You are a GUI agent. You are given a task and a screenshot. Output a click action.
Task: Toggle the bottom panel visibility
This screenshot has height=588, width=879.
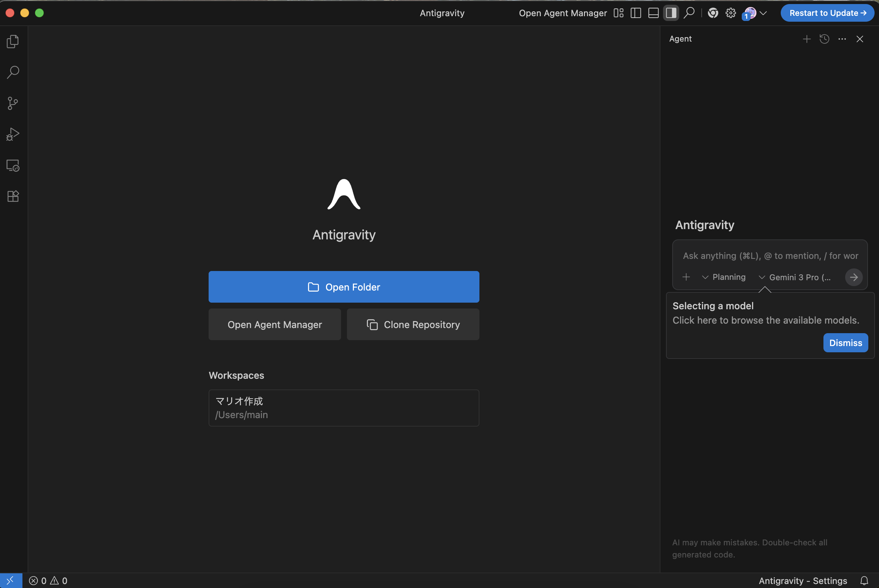653,13
